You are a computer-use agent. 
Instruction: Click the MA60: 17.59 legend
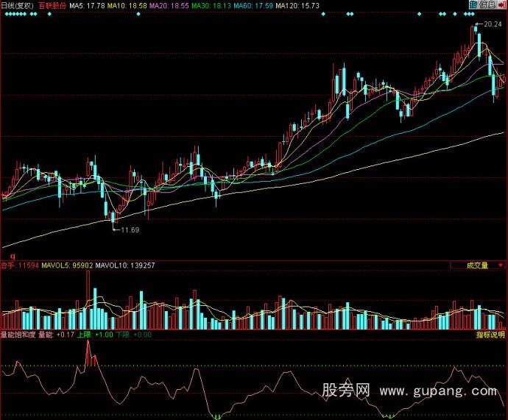253,5
